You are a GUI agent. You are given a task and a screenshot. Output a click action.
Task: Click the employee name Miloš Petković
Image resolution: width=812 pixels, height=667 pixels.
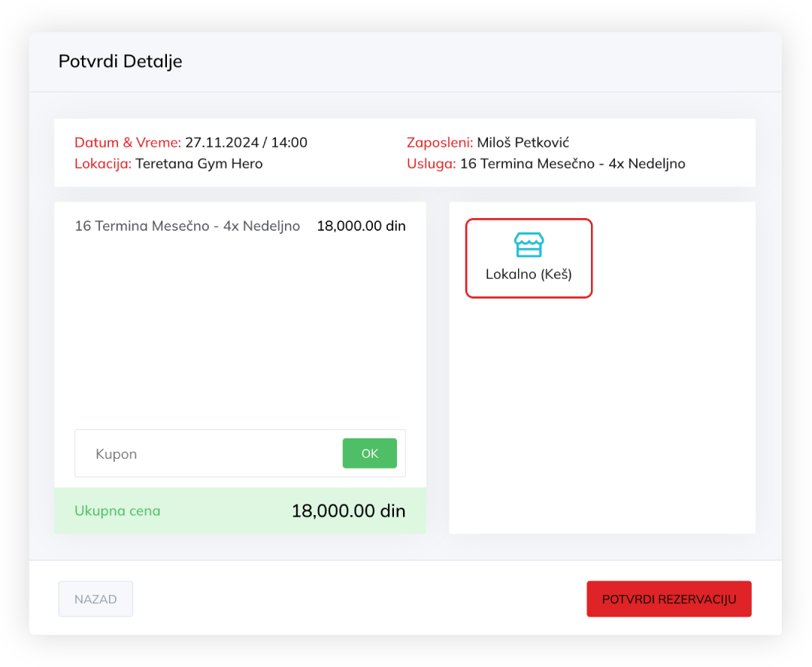click(x=523, y=142)
